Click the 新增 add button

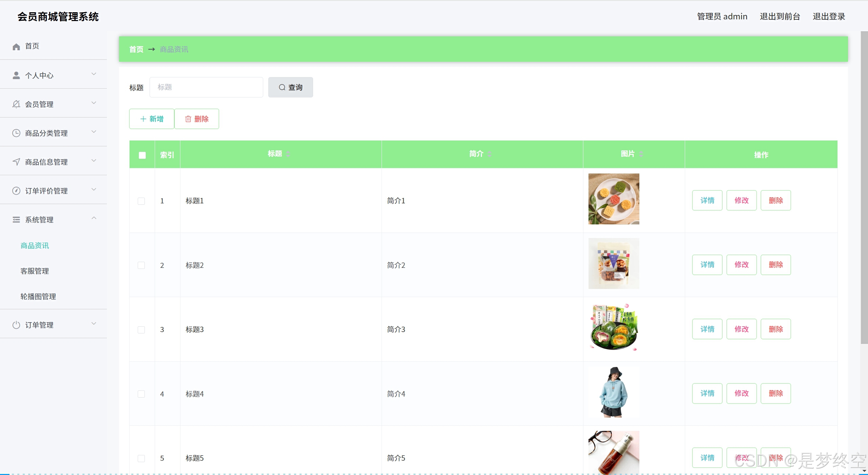(152, 119)
